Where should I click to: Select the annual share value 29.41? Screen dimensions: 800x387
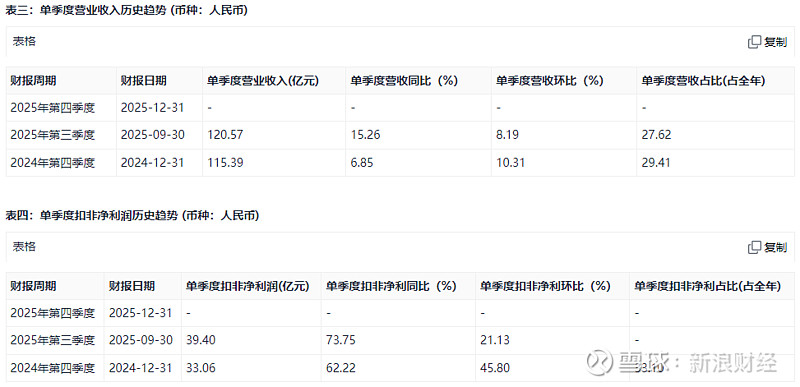tap(656, 163)
